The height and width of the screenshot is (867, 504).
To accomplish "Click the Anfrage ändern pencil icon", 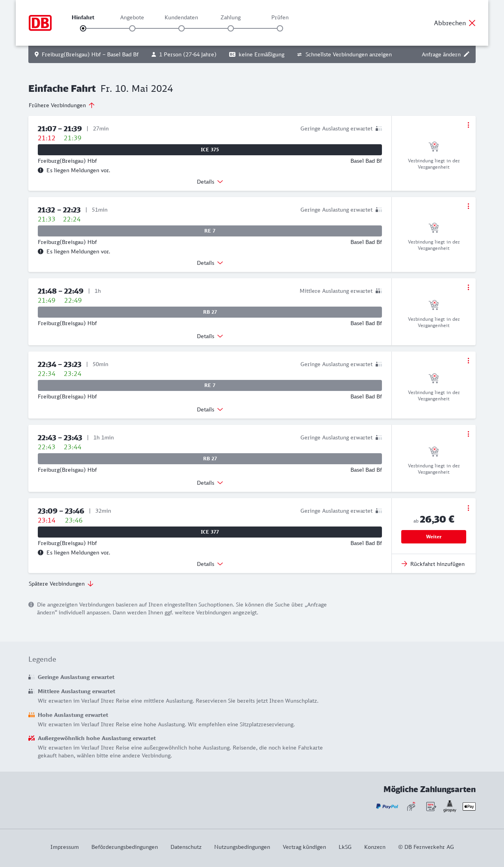I will click(467, 54).
